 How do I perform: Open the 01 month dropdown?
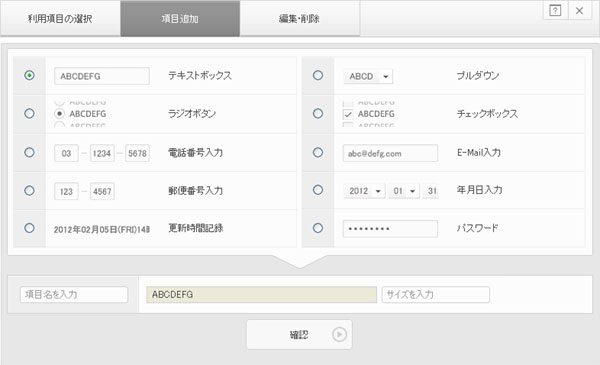[x=404, y=191]
